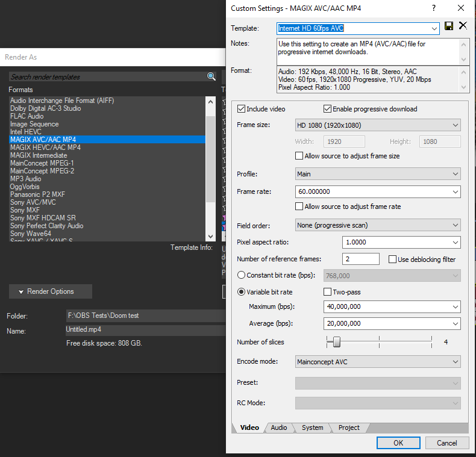Adjust the Number of slices slider handle
The width and height of the screenshot is (476, 457).
(x=336, y=342)
